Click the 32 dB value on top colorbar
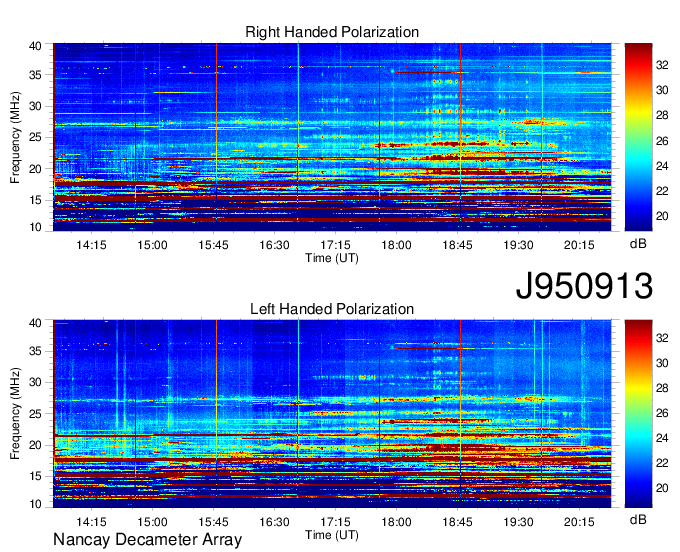 pos(662,65)
